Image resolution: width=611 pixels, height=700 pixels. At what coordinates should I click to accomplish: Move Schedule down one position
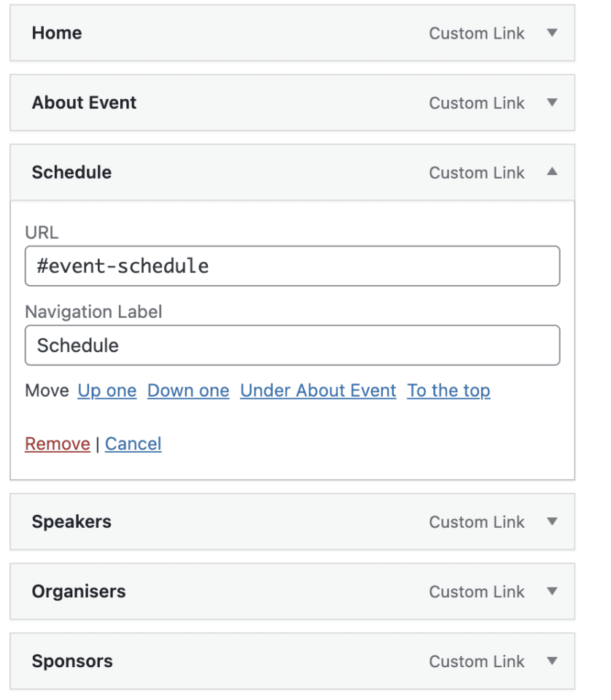click(188, 391)
